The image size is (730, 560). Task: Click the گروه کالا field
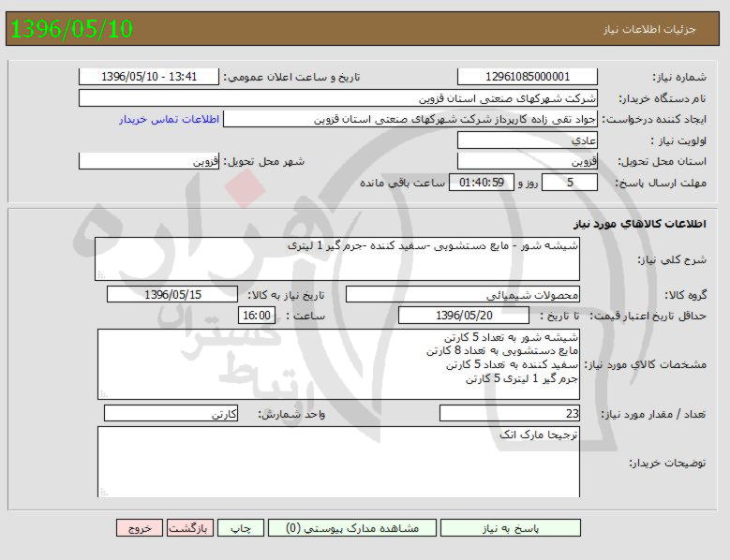click(x=462, y=294)
